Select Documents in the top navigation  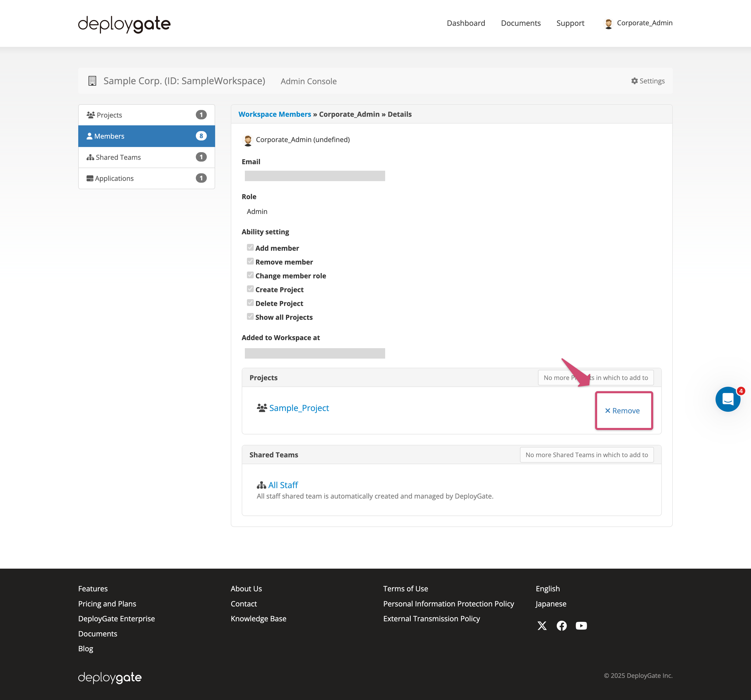520,23
